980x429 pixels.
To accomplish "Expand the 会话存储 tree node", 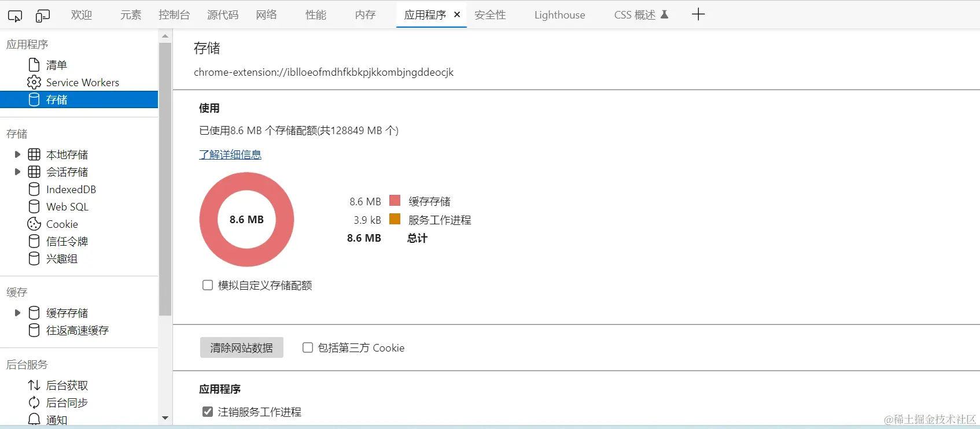I will point(17,172).
